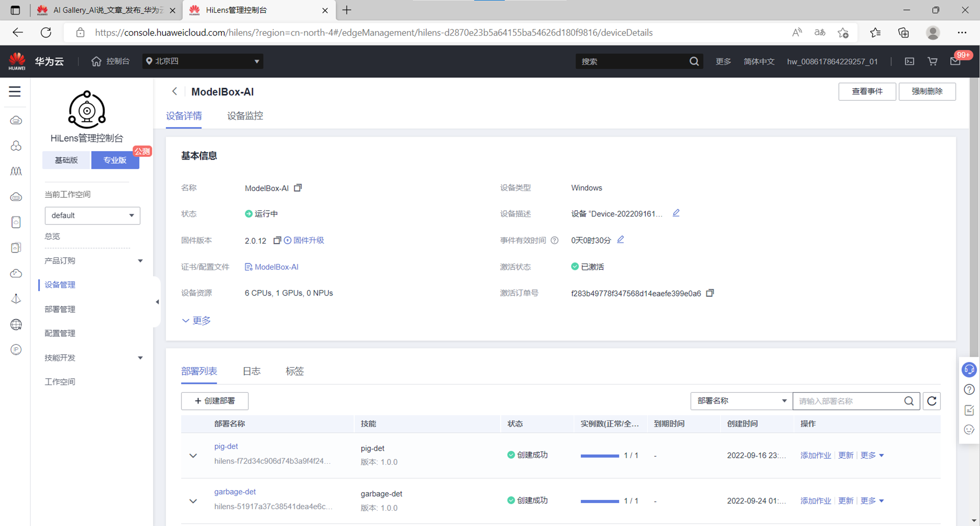Edit the event valid time value
This screenshot has height=526, width=980.
(620, 240)
